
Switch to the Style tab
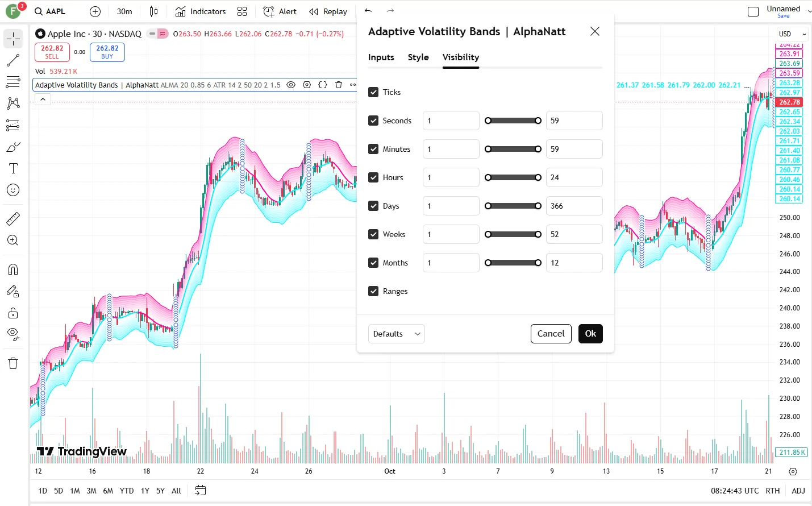pyautogui.click(x=418, y=57)
